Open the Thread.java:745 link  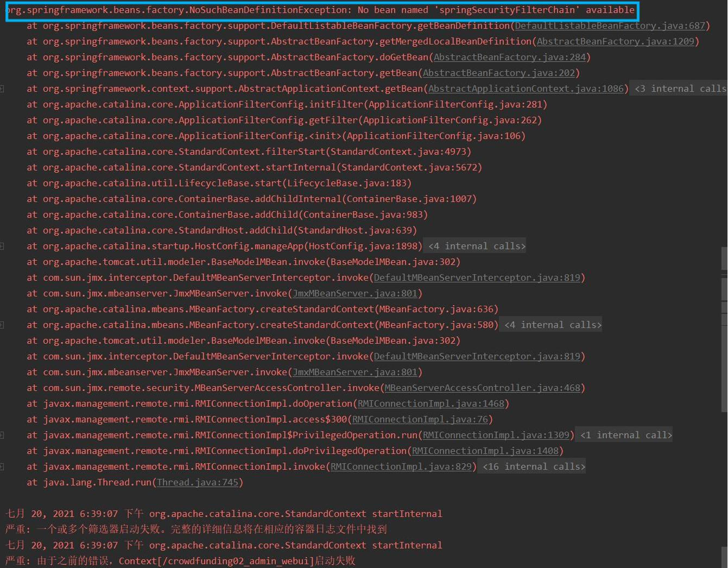(x=197, y=482)
